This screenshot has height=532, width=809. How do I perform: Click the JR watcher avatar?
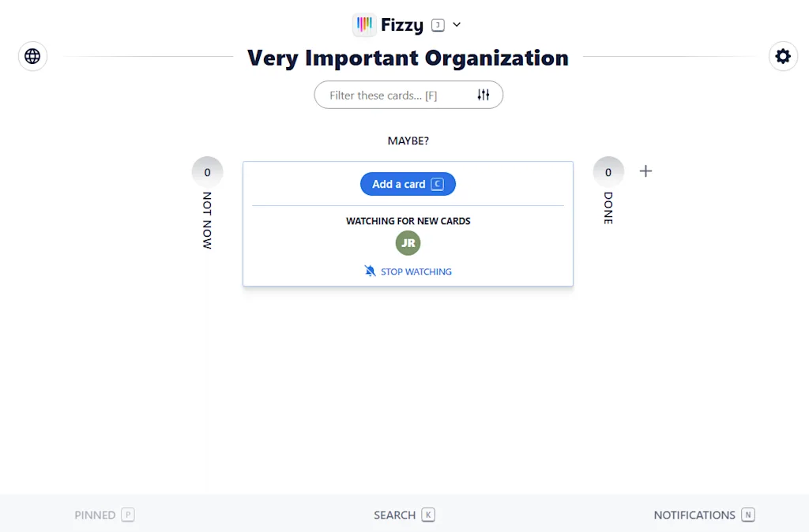(x=408, y=243)
